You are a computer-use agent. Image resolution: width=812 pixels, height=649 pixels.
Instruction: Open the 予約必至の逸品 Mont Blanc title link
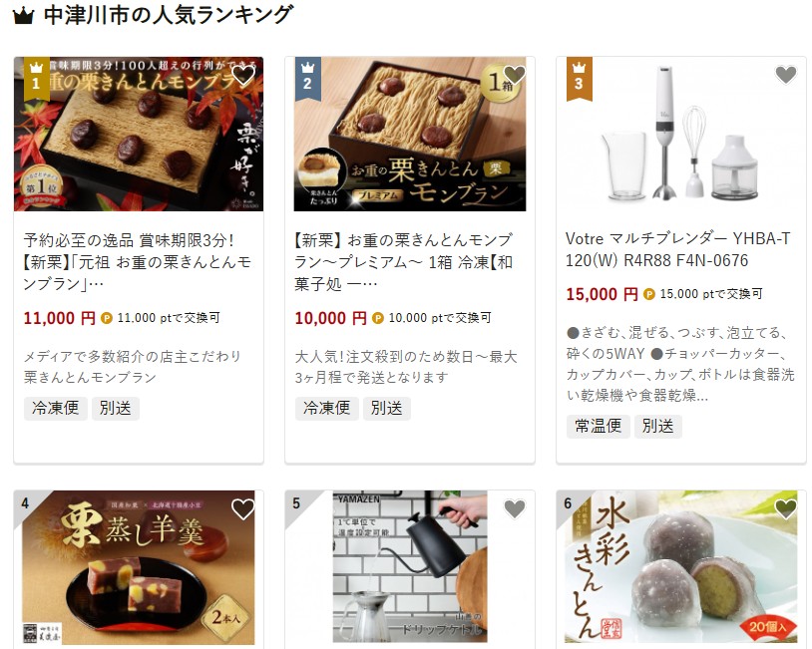tap(138, 262)
